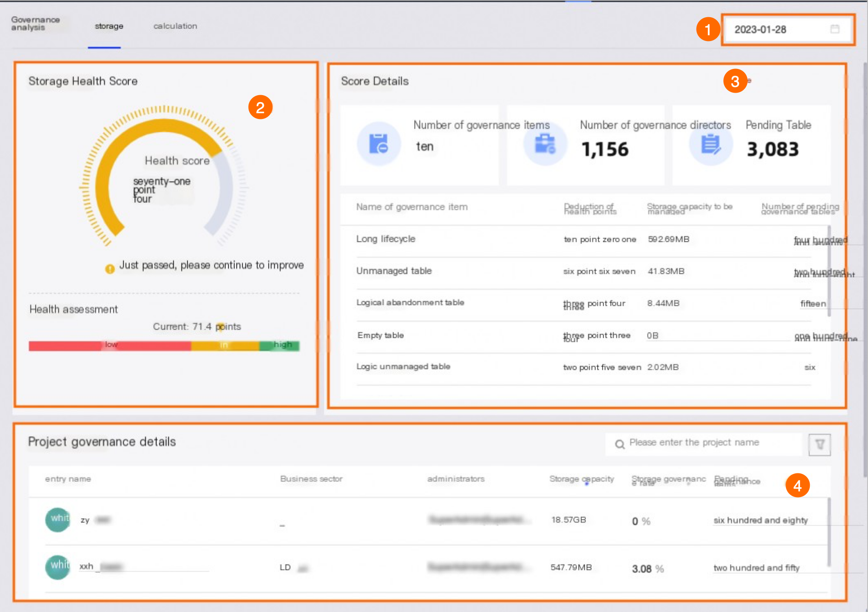Open the 2023-01-28 date picker
Viewport: 868px width, 612px height.
click(x=788, y=30)
